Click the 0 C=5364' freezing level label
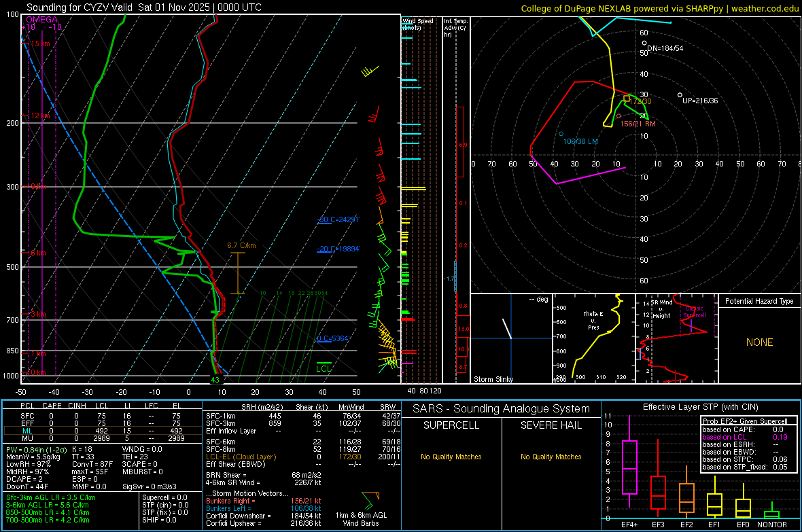This screenshot has height=532, width=802. pos(333,338)
